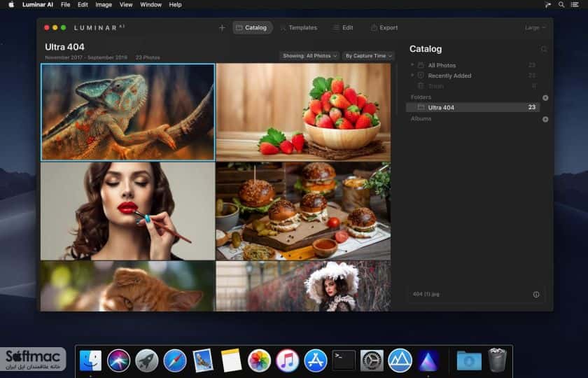The height and width of the screenshot is (378, 588).
Task: Open the File menu
Action: [x=65, y=4]
